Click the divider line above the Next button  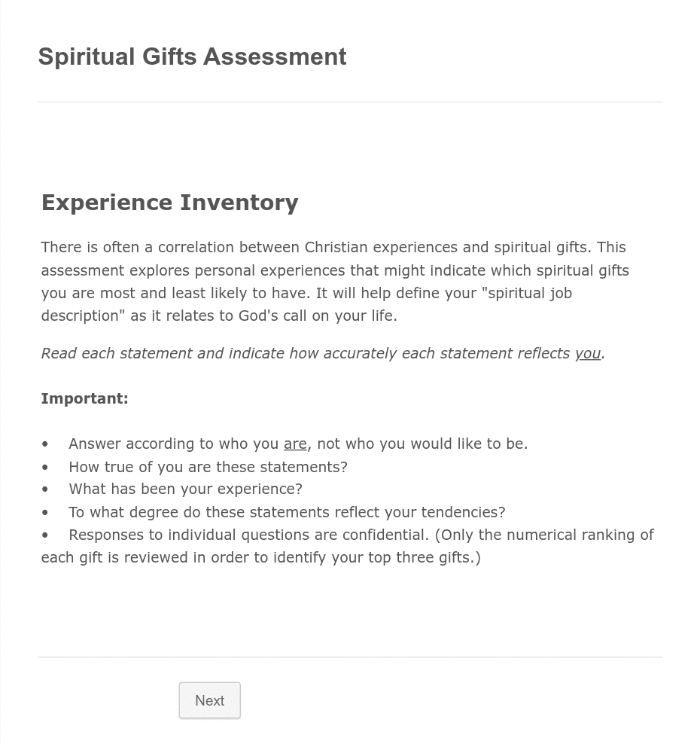350,656
